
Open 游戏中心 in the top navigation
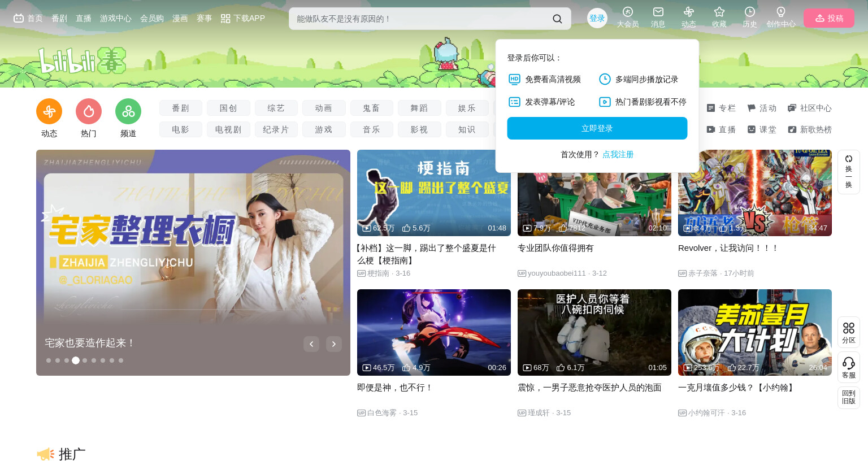[116, 18]
